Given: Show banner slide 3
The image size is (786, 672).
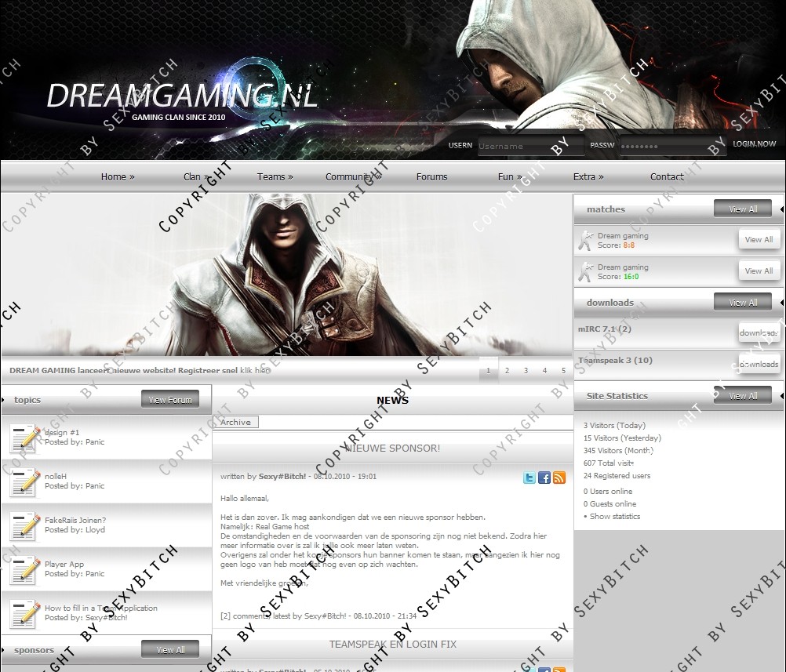Looking at the screenshot, I should click(x=526, y=370).
